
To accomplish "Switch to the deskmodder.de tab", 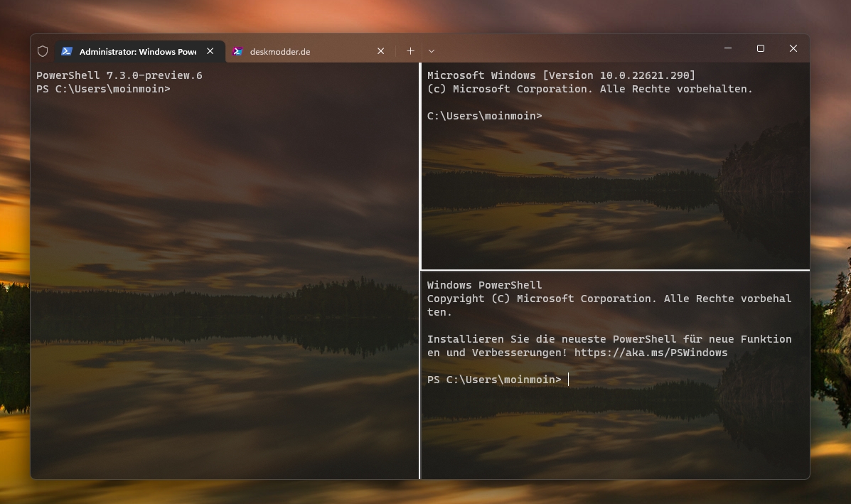I will click(x=311, y=52).
